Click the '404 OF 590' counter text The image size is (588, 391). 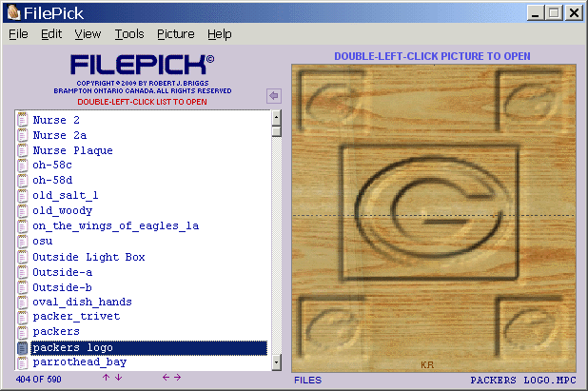39,380
